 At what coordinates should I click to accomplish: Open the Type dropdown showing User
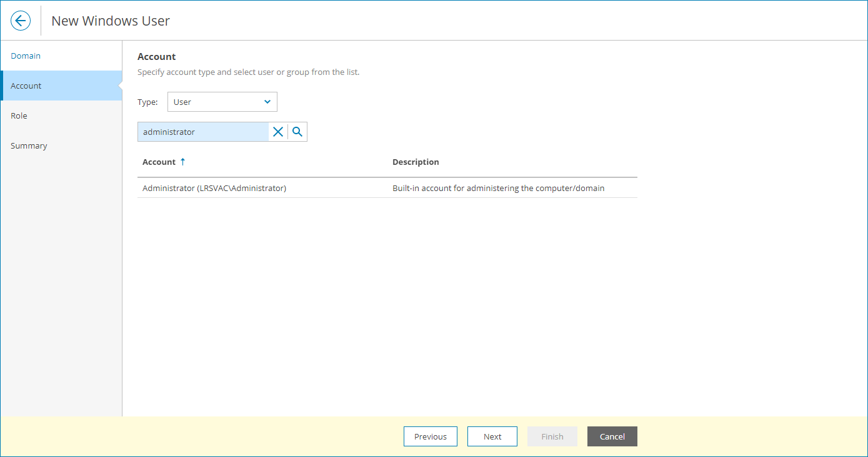tap(222, 102)
